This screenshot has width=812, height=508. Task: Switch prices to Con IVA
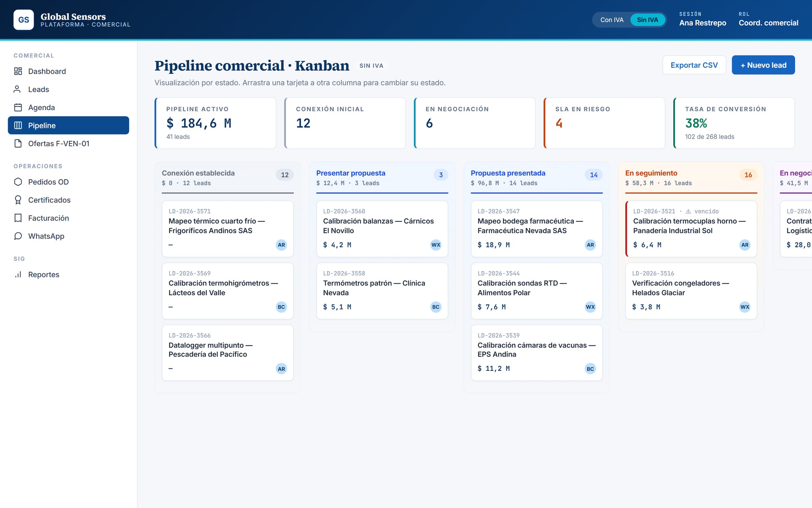click(x=612, y=20)
